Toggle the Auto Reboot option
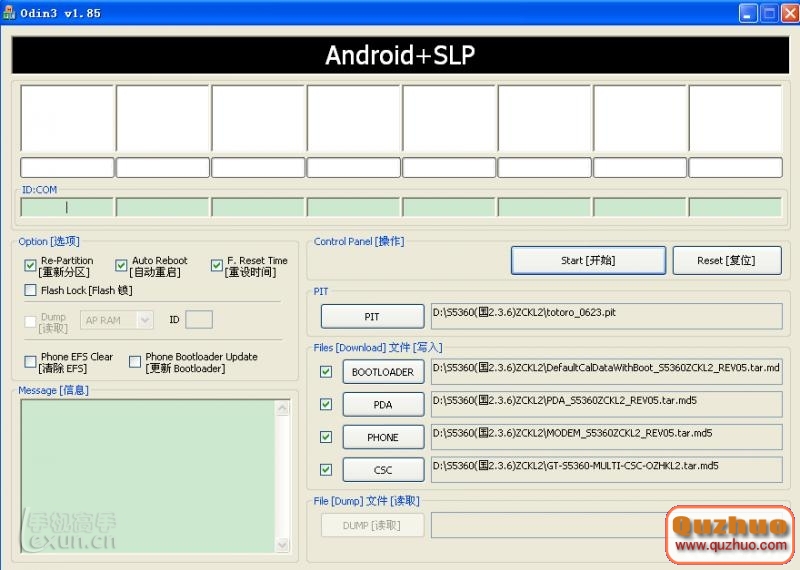This screenshot has height=570, width=800. click(x=122, y=266)
